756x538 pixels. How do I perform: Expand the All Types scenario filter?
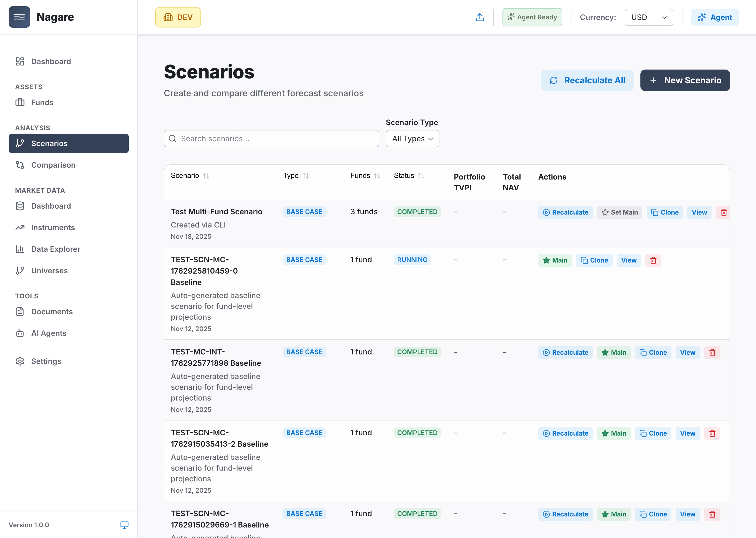click(412, 139)
